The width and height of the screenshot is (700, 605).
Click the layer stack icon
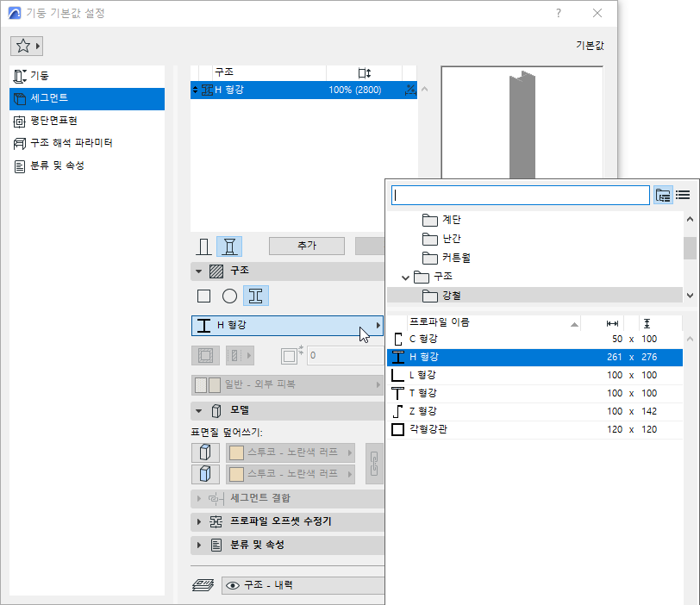[203, 585]
